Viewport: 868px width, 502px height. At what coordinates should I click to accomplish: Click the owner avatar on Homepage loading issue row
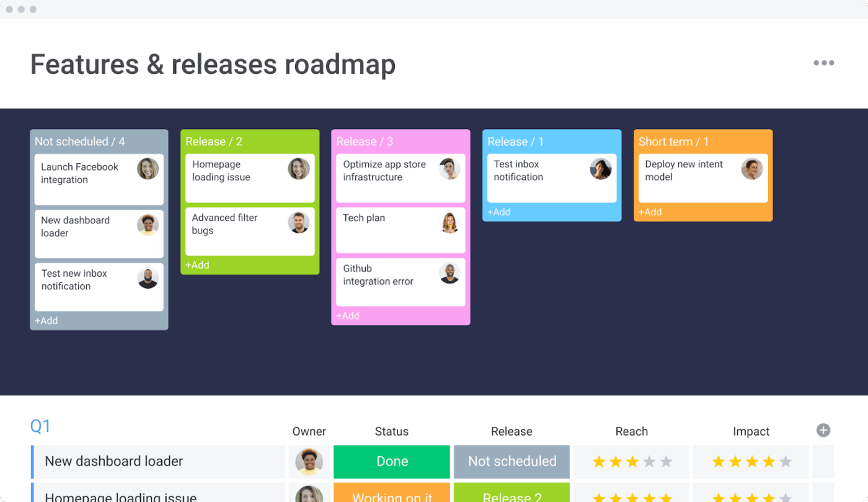pos(309,495)
